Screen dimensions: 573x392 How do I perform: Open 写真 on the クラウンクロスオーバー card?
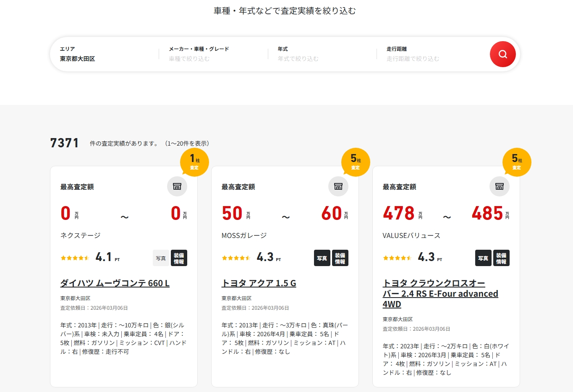coord(483,258)
